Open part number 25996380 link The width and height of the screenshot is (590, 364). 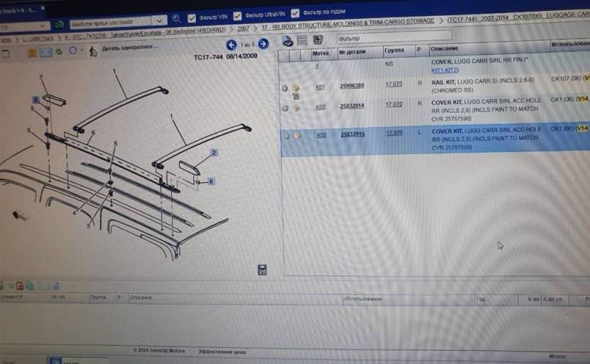(x=352, y=86)
